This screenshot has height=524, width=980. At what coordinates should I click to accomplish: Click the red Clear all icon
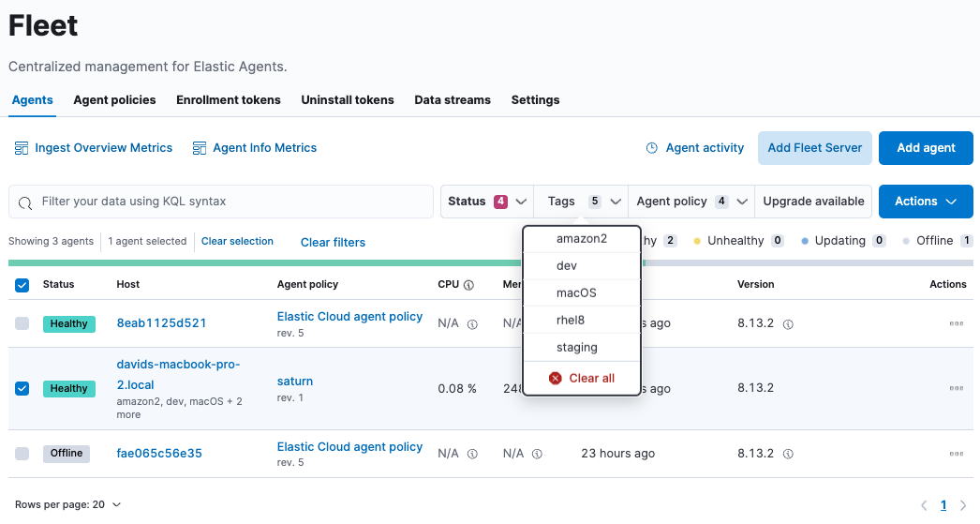pyautogui.click(x=556, y=379)
